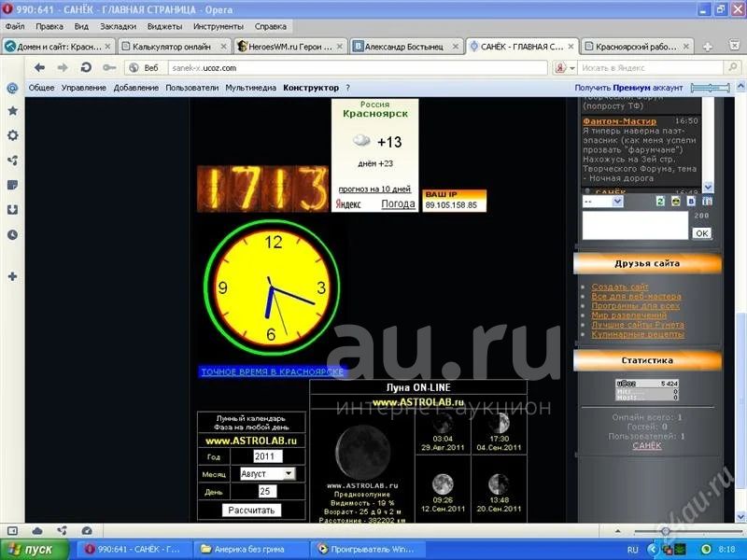Open chat smileys with the smiley icon
The image size is (747, 560).
675,202
